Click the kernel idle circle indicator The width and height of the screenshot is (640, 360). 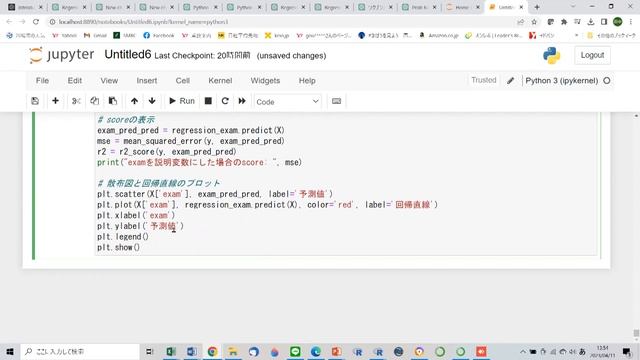607,81
